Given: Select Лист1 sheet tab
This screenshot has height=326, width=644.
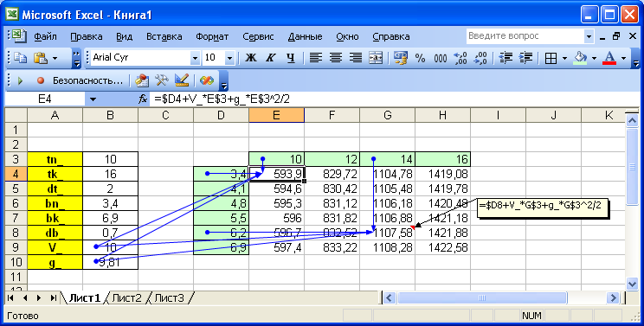Looking at the screenshot, I should point(84,298).
